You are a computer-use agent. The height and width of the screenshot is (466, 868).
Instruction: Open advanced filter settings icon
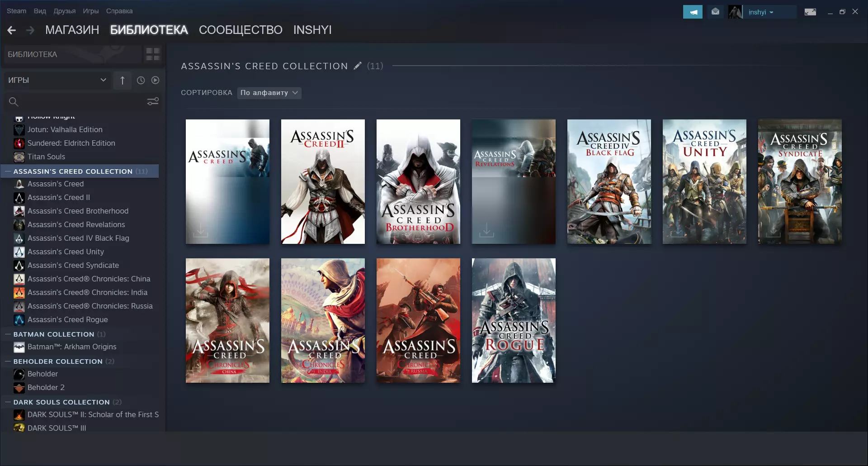click(x=153, y=101)
